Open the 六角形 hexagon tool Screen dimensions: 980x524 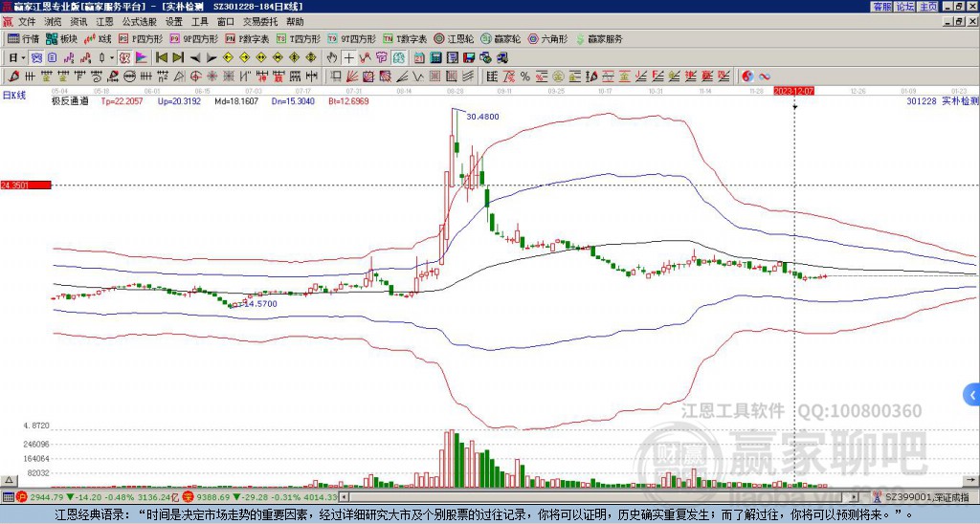(x=547, y=38)
